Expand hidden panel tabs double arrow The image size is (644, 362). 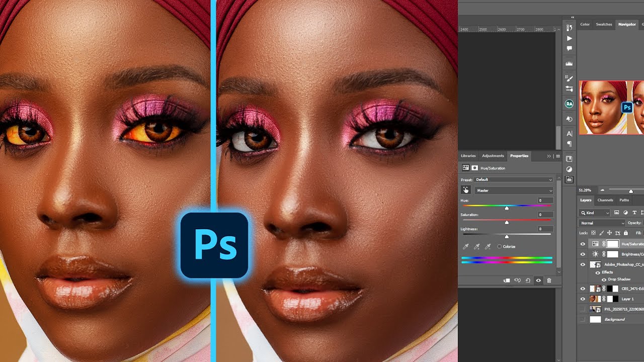pyautogui.click(x=549, y=156)
